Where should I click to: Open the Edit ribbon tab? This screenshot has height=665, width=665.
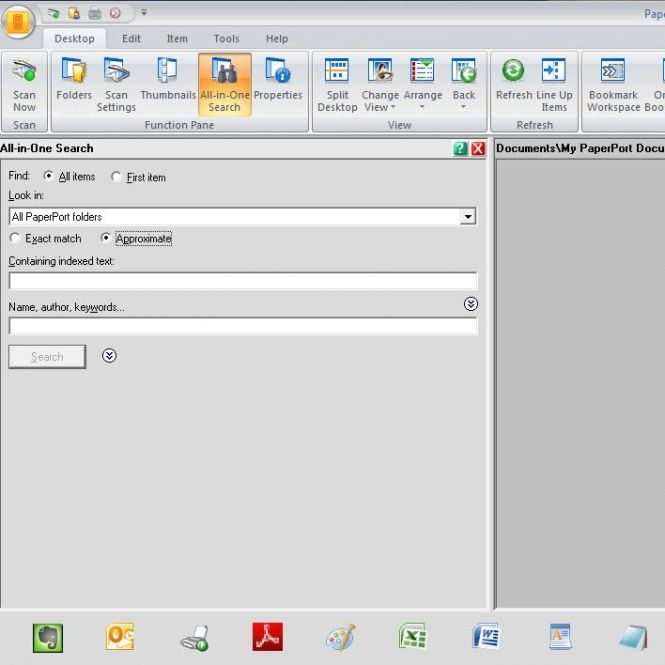click(x=131, y=39)
